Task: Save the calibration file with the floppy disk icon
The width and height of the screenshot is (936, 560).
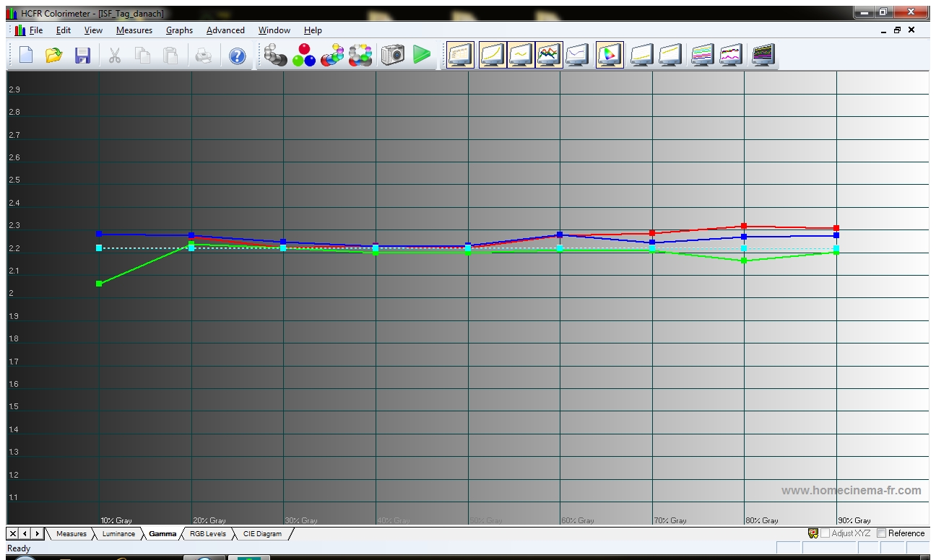Action: [82, 56]
